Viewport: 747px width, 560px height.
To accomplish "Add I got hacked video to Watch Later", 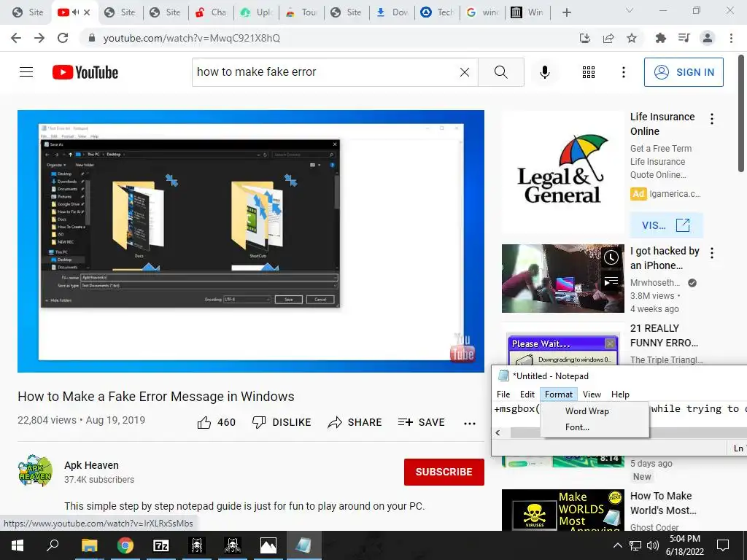I will 611,258.
